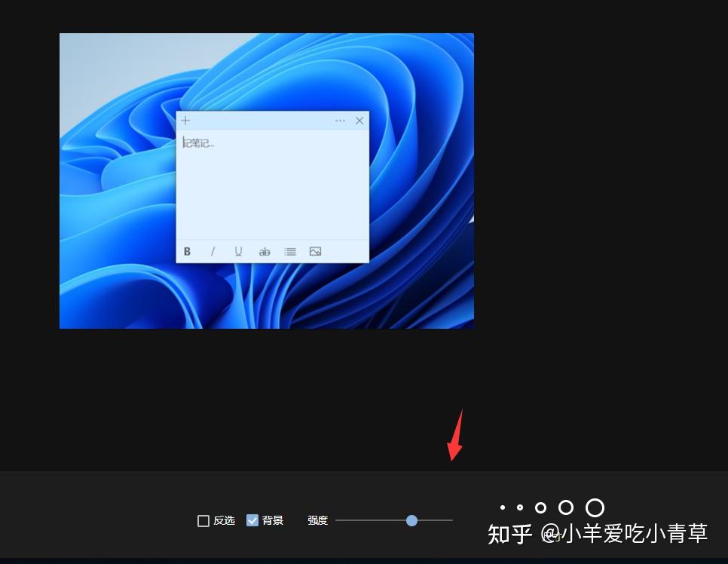
Task: Click the insert image icon in sticky note
Action: (315, 251)
